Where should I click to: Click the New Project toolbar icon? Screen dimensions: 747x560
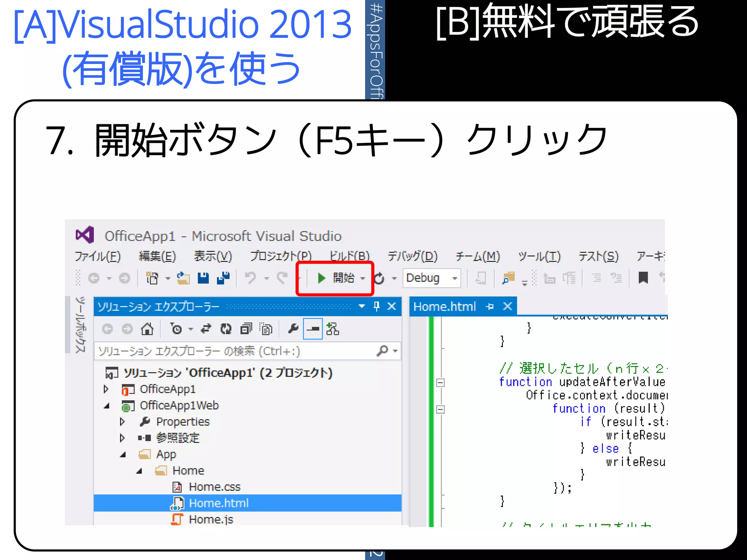152,278
